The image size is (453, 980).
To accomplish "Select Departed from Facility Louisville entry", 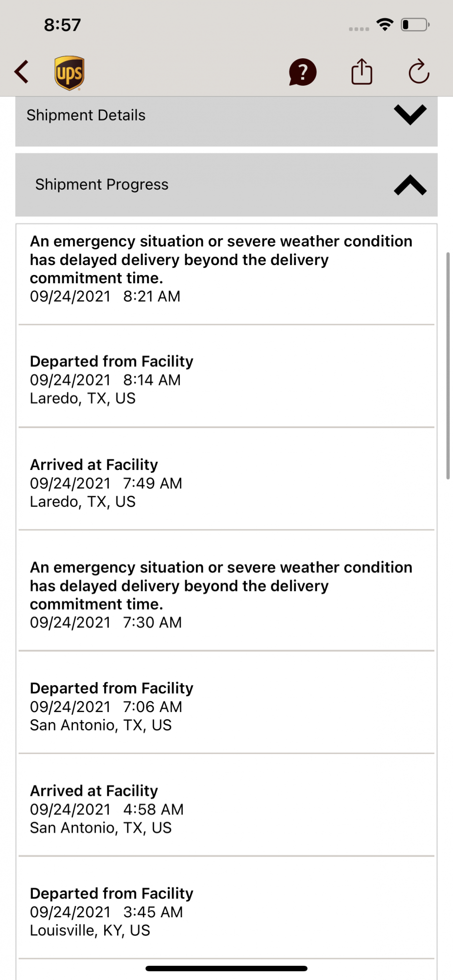I will point(226,907).
